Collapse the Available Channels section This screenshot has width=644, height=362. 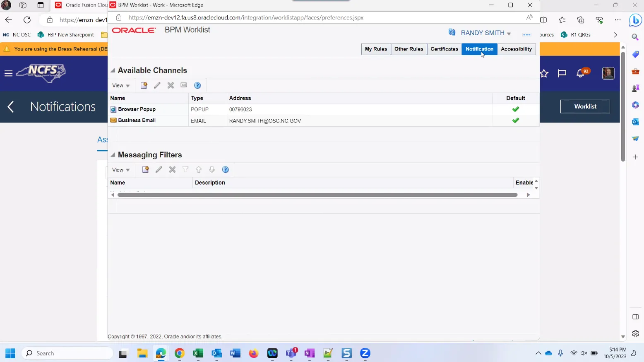tap(113, 70)
